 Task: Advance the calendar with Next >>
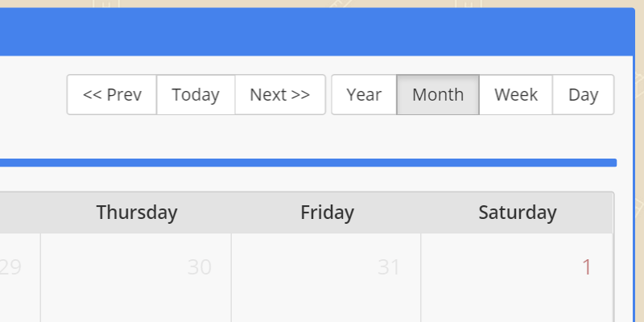(x=279, y=95)
